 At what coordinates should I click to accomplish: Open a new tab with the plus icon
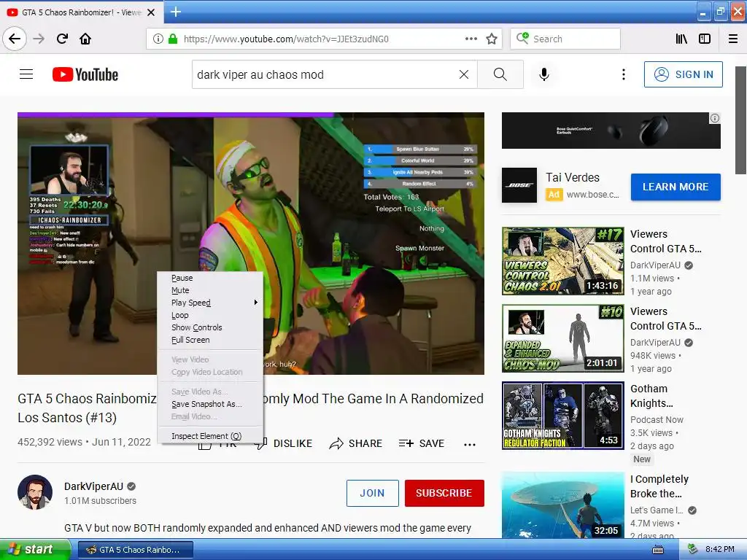[175, 12]
